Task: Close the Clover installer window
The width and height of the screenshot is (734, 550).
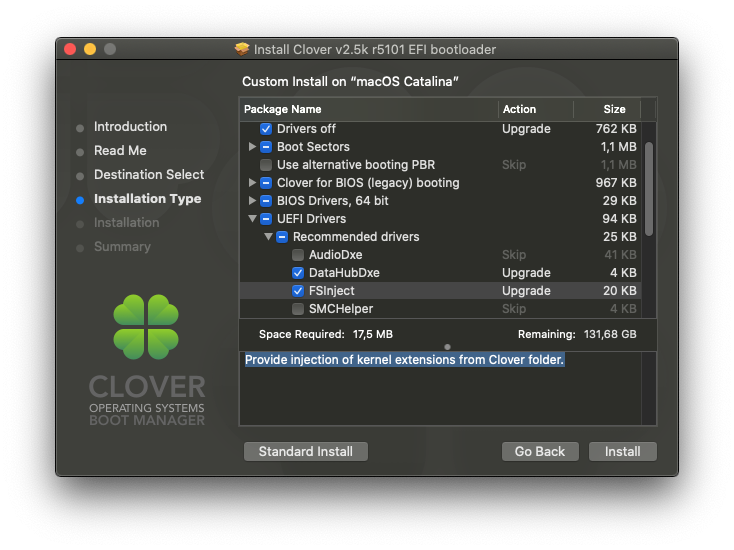Action: coord(70,49)
